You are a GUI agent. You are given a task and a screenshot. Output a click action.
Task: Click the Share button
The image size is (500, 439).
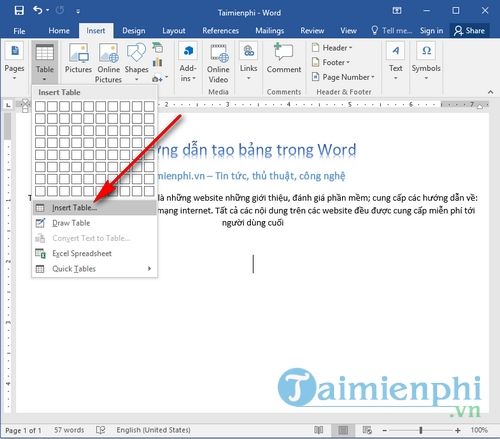pyautogui.click(x=469, y=31)
